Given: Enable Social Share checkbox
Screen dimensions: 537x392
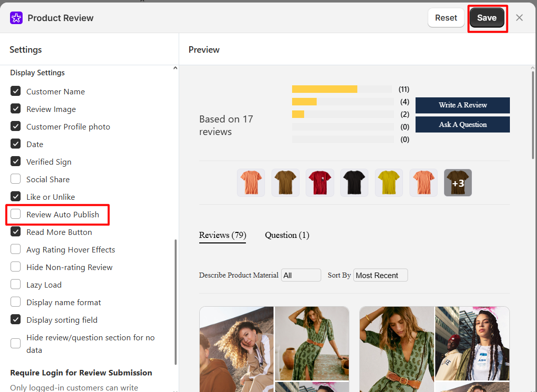Looking at the screenshot, I should [16, 179].
